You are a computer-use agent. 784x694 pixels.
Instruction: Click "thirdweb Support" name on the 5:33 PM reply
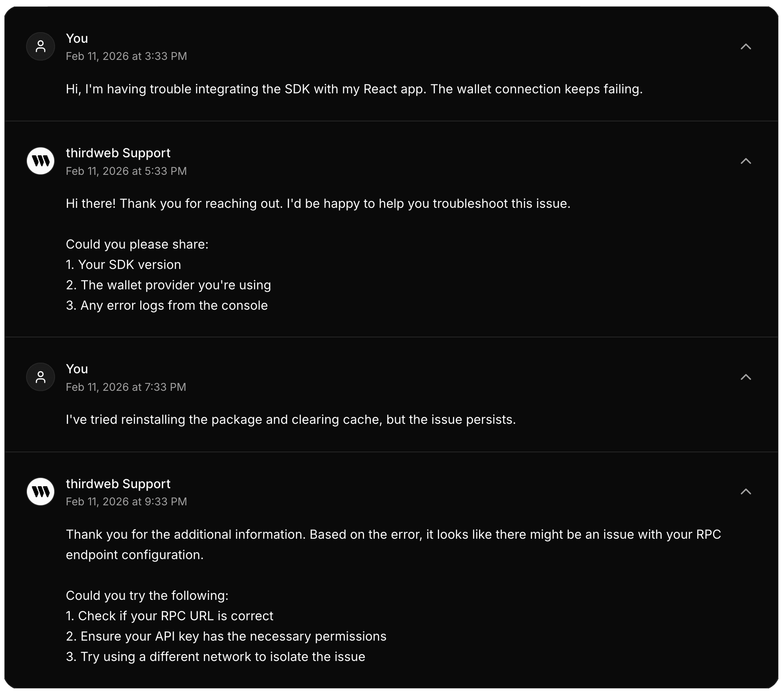[118, 153]
